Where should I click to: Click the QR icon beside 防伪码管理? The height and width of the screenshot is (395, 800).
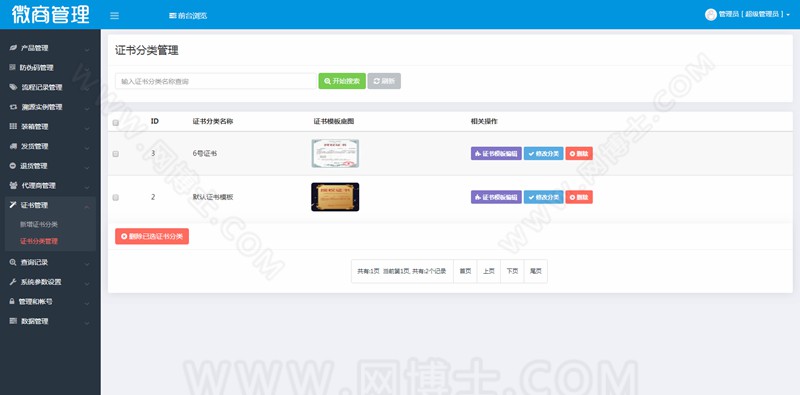click(x=13, y=67)
